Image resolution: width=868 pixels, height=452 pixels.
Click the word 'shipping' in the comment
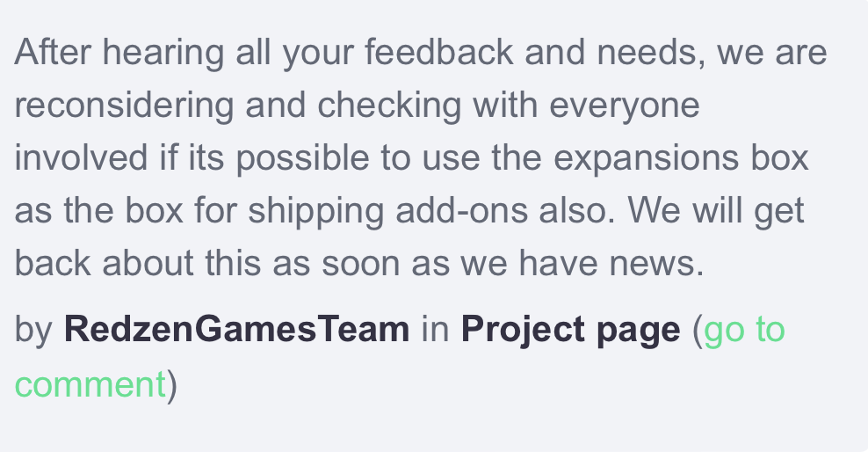click(x=315, y=211)
